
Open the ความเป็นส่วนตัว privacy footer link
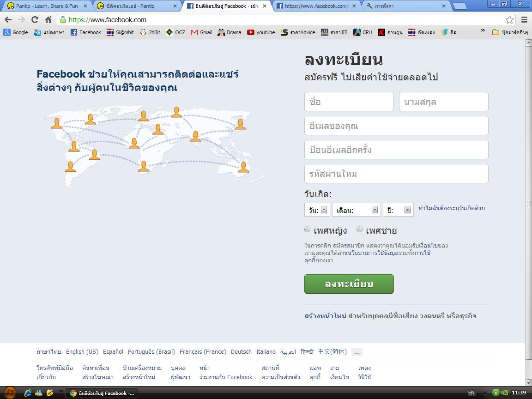pos(281,377)
